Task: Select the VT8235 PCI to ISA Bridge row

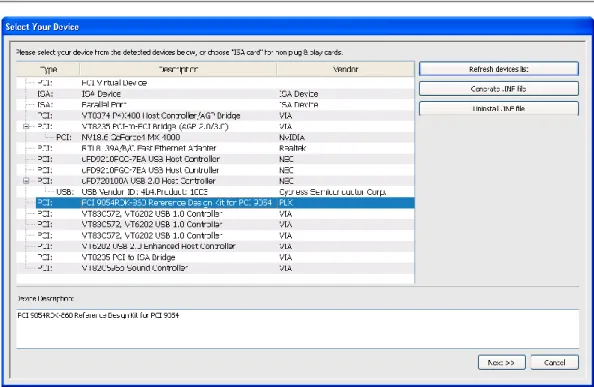Action: (215, 257)
